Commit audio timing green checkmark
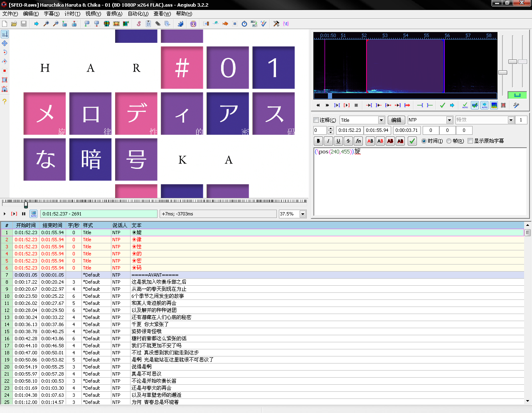Screen dimensions: 532x413 pyautogui.click(x=443, y=105)
